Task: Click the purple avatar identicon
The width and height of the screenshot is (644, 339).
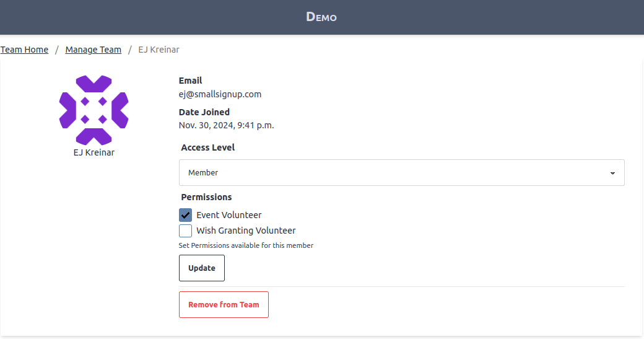Action: click(94, 110)
